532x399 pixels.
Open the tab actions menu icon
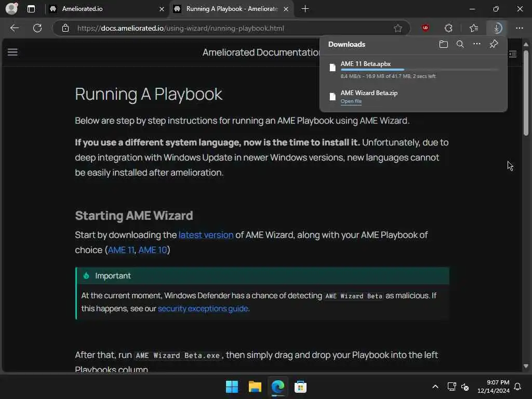[31, 9]
